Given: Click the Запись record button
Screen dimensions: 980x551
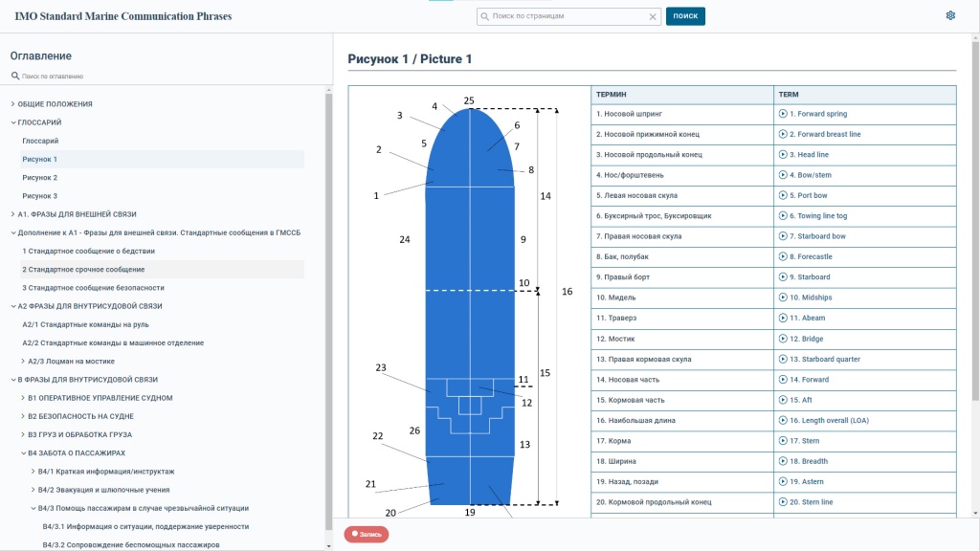Looking at the screenshot, I should point(367,534).
